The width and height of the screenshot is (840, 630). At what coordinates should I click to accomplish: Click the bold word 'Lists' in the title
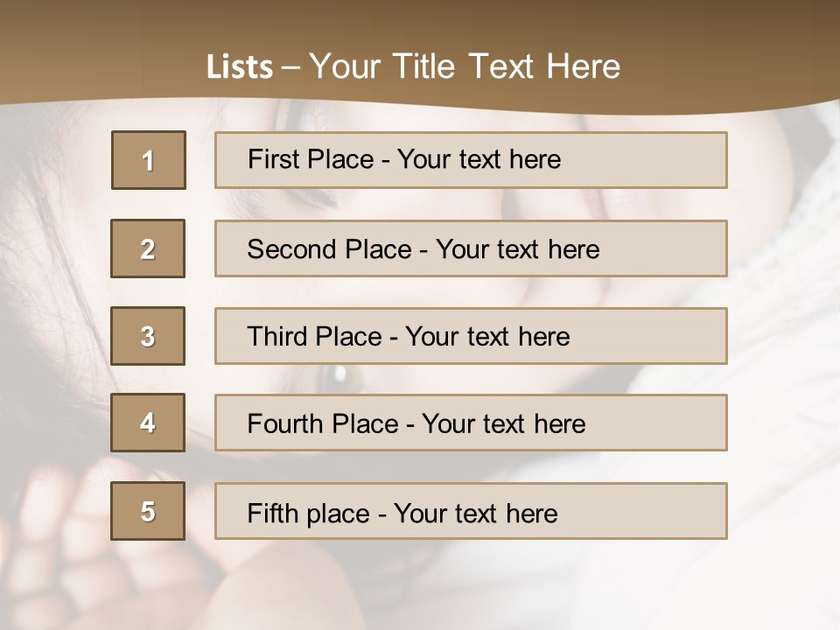point(240,67)
